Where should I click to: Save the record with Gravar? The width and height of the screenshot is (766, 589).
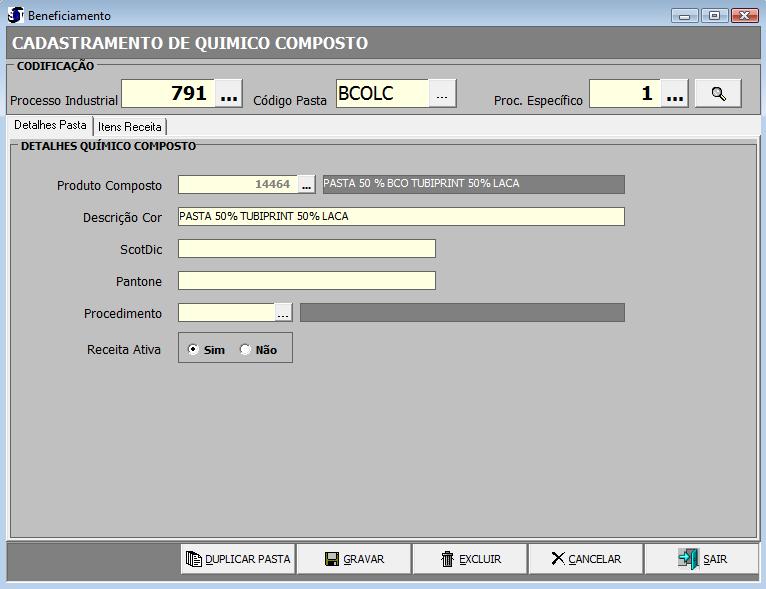click(x=354, y=559)
